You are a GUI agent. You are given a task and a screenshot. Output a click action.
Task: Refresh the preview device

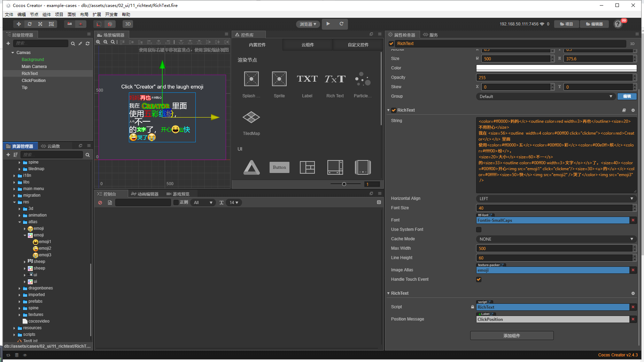(x=341, y=24)
